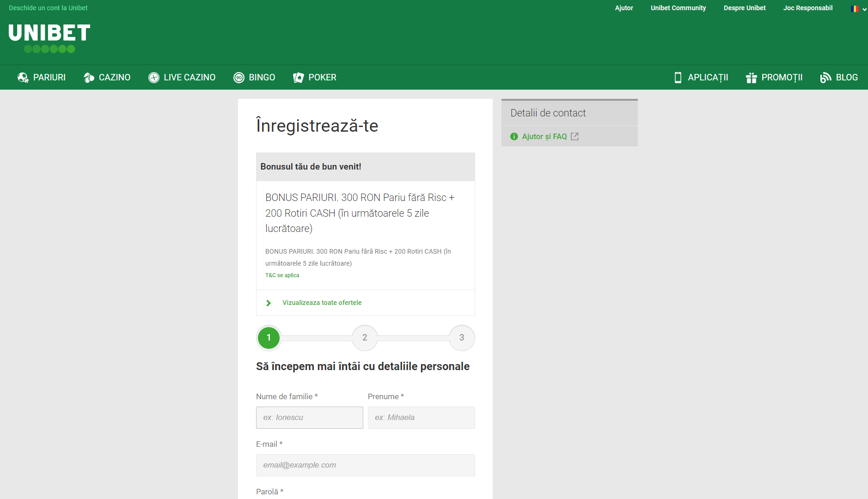Click the Înregistrează-te page title
The height and width of the screenshot is (499, 868).
pyautogui.click(x=317, y=126)
